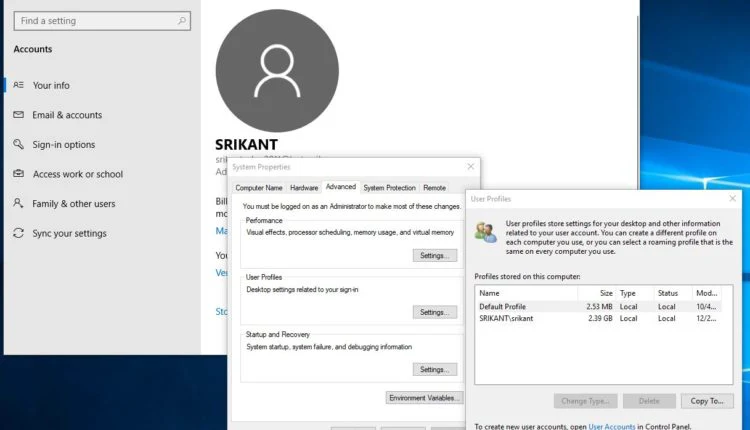
Task: Open Startup and Recovery Settings button
Action: pos(435,369)
